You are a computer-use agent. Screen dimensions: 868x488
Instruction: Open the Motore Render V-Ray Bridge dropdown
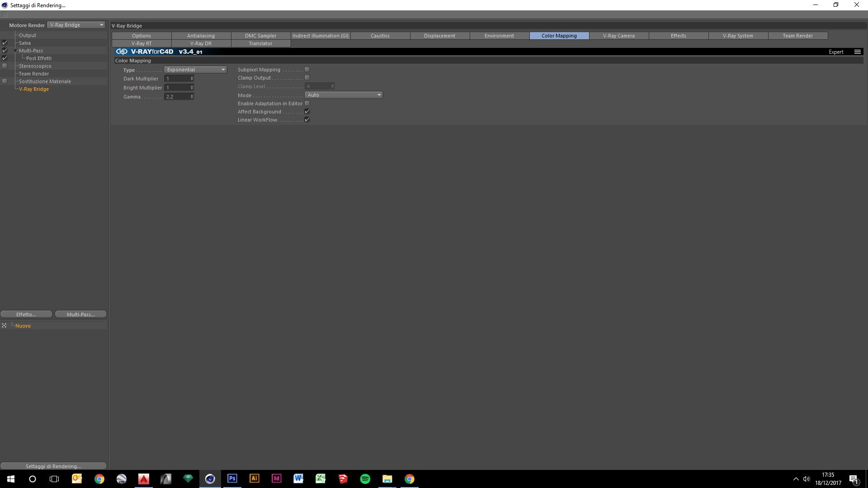click(76, 25)
